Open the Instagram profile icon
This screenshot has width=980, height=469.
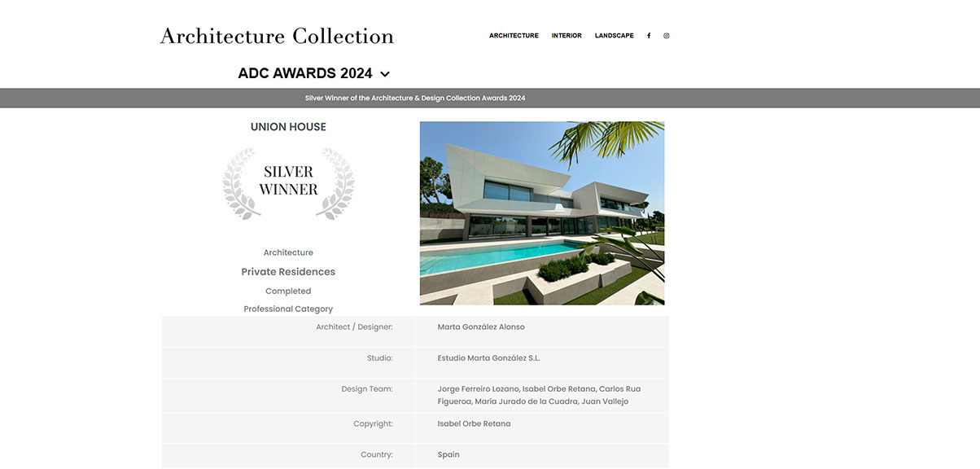pyautogui.click(x=667, y=36)
